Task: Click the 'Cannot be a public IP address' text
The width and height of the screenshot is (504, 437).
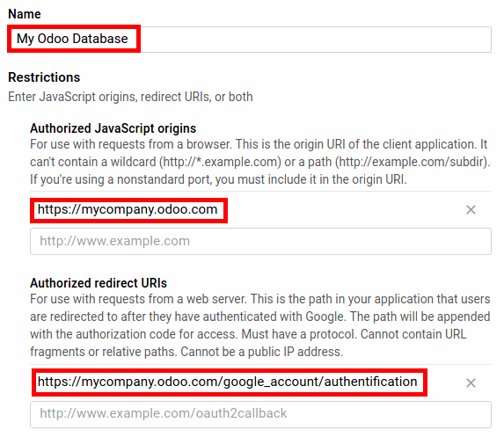Action: tap(261, 352)
